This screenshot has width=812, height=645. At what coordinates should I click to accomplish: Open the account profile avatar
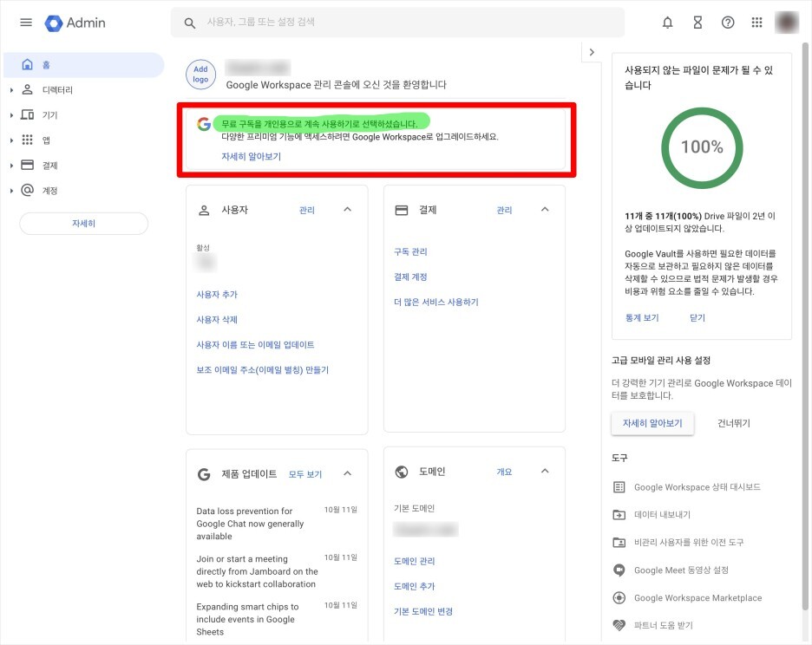787,23
